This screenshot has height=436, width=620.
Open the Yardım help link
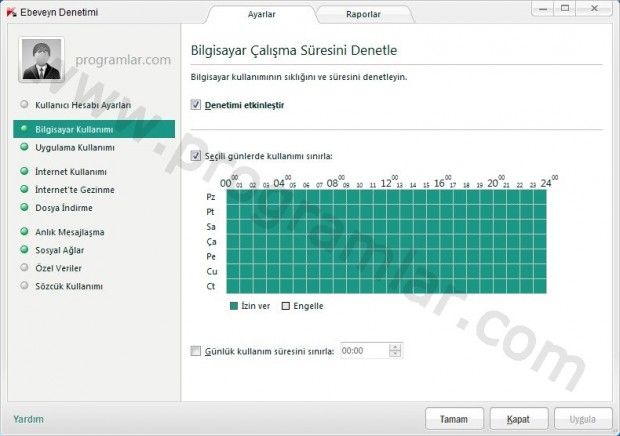click(28, 419)
